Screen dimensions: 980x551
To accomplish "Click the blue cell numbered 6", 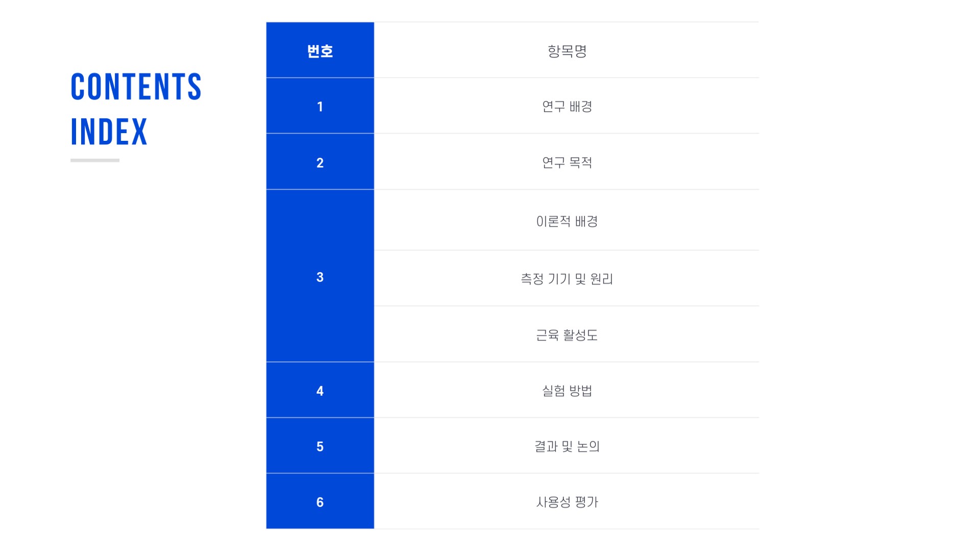I will pos(320,502).
